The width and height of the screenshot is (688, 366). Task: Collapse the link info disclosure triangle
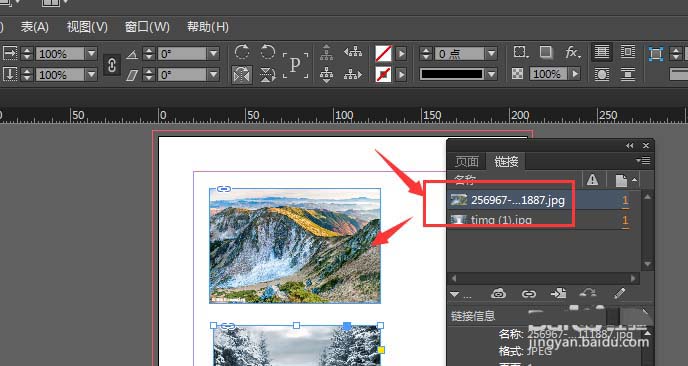(455, 294)
